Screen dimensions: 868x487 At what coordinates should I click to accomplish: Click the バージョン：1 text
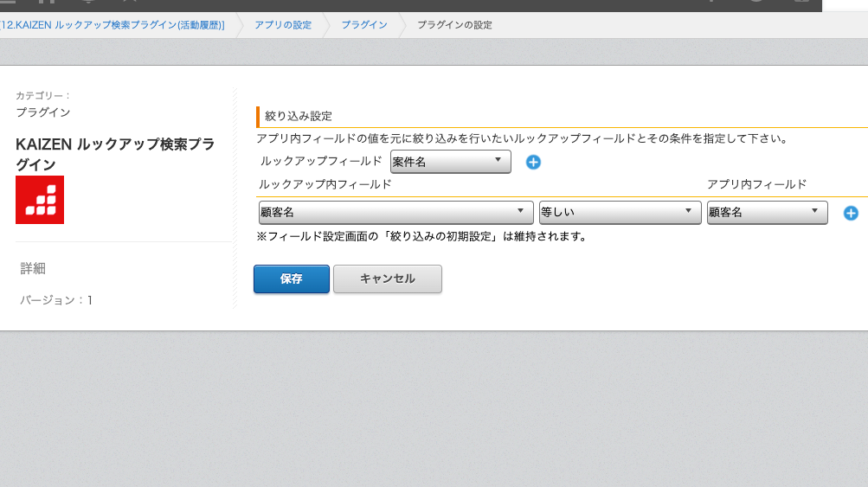pyautogui.click(x=56, y=300)
